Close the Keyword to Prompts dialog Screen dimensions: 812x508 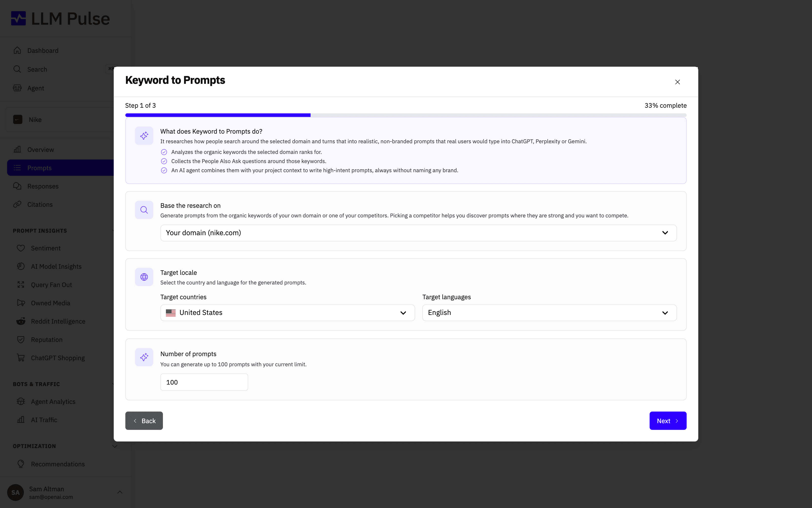click(x=678, y=82)
